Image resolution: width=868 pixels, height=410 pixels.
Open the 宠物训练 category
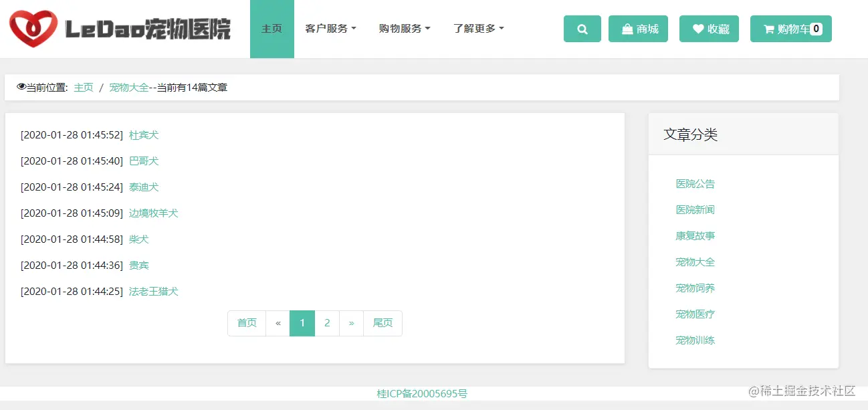pyautogui.click(x=695, y=340)
